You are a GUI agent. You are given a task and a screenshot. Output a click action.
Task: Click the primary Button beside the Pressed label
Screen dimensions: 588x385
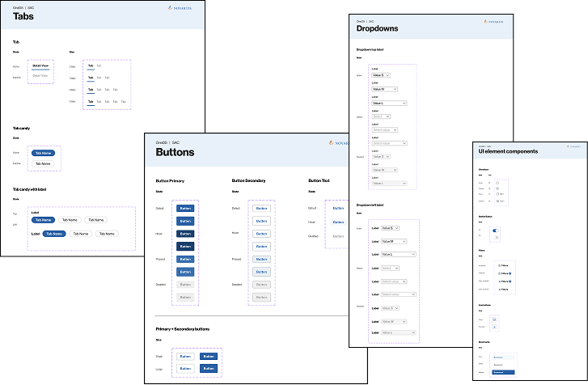click(x=185, y=260)
